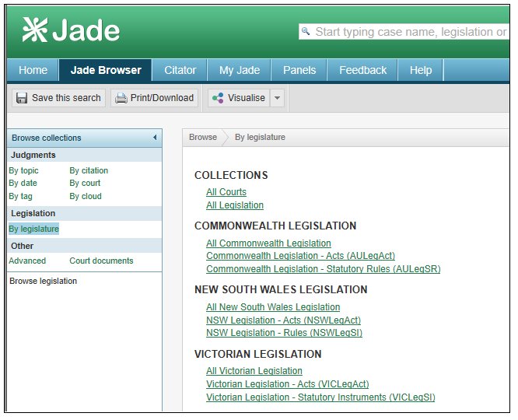Click the Browse legislation text
This screenshot has height=420, width=518.
click(x=44, y=282)
